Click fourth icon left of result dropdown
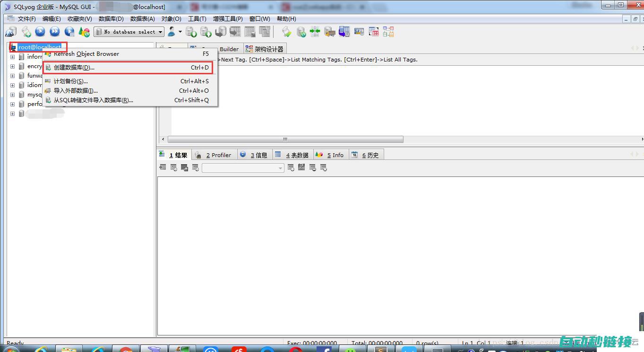This screenshot has width=644, height=352. (196, 167)
